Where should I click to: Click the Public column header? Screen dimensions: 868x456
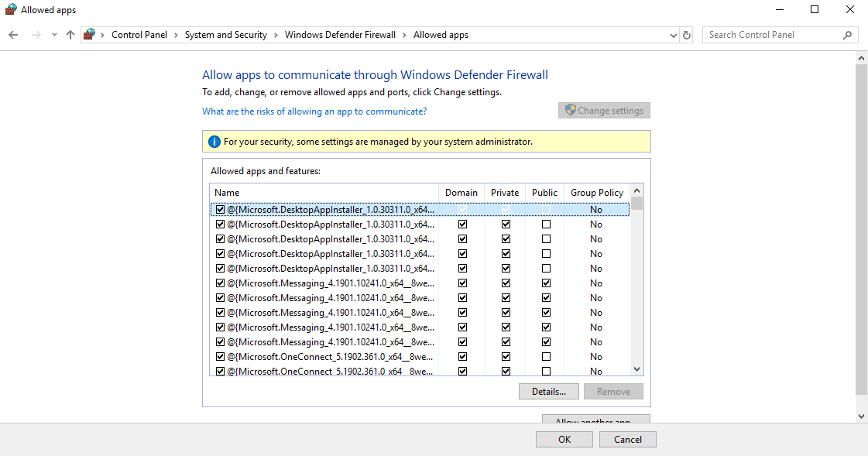(544, 193)
